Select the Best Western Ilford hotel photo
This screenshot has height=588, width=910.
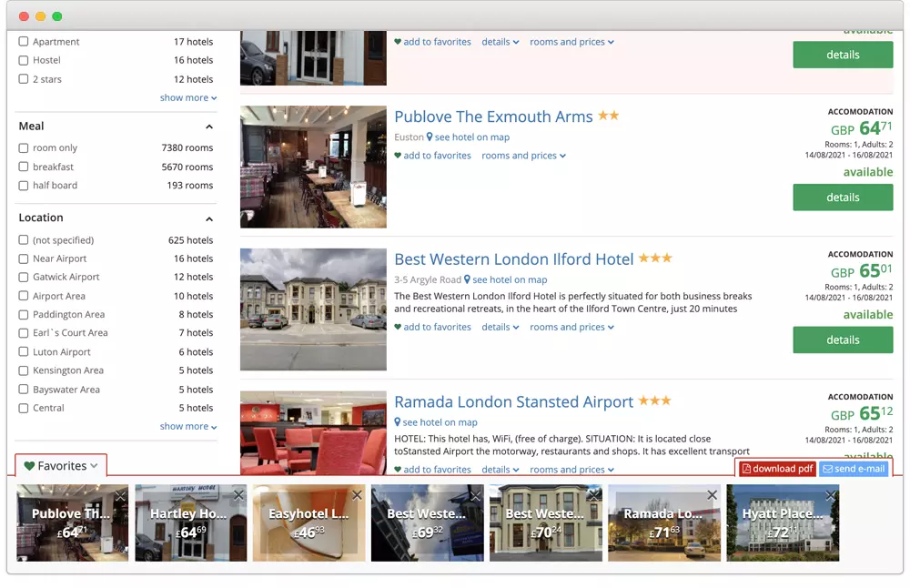(313, 309)
